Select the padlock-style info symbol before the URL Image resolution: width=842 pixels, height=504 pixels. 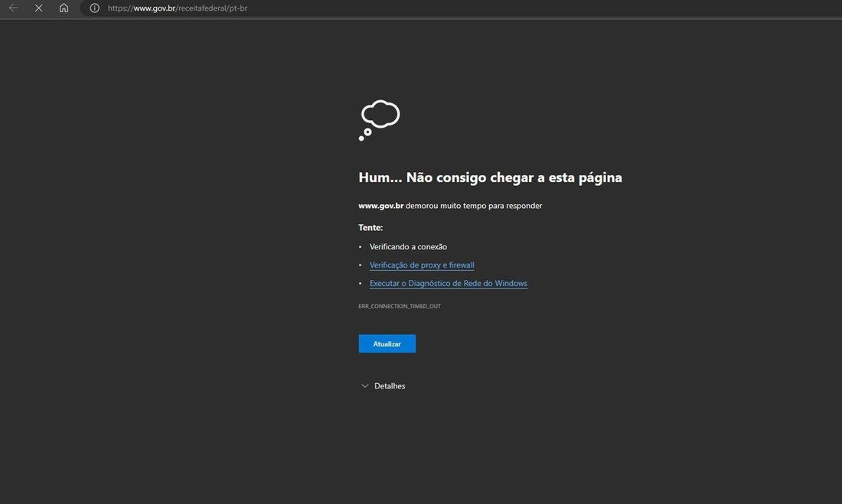point(93,8)
